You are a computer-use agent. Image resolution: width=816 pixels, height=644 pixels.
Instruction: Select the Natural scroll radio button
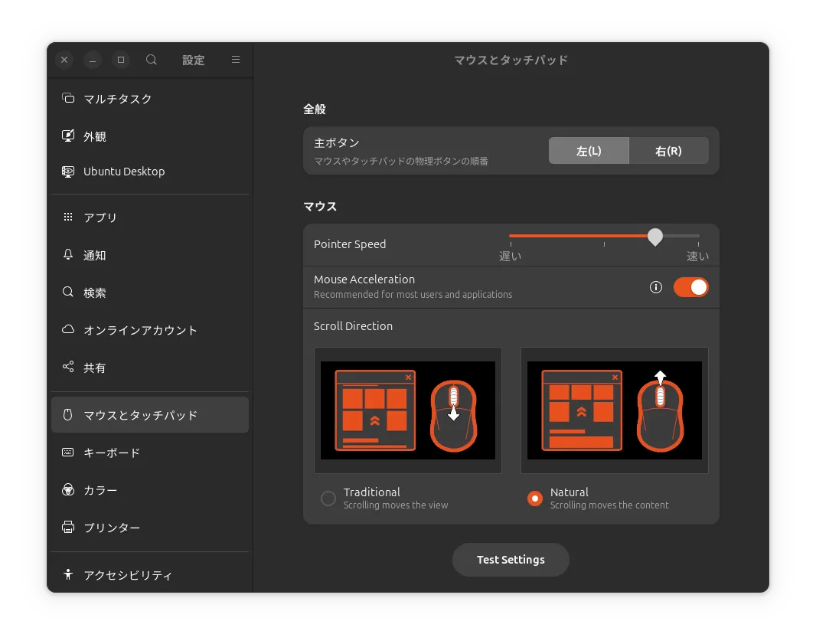pyautogui.click(x=535, y=499)
